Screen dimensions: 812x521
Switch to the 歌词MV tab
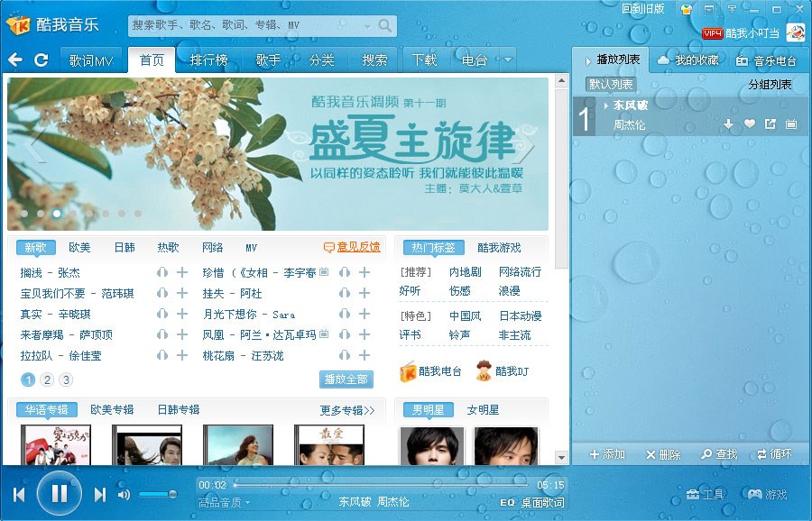91,60
